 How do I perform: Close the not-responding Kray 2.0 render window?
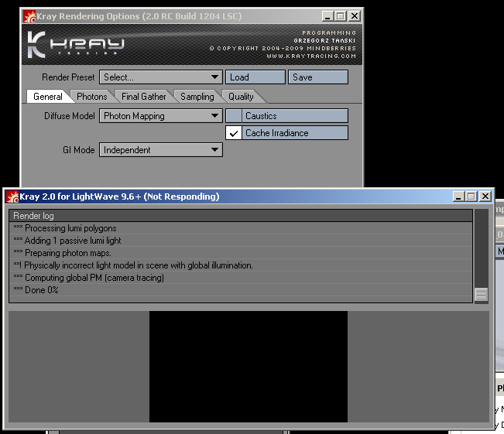coord(485,196)
